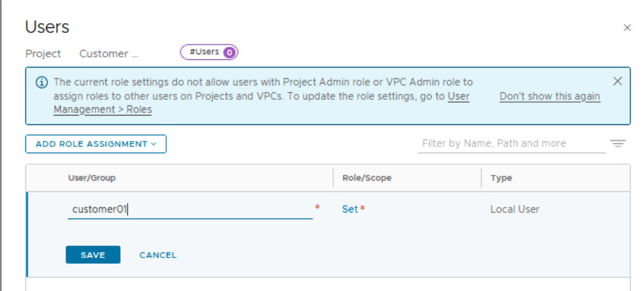The height and width of the screenshot is (291, 644).
Task: Click the column divider before Type
Action: pyautogui.click(x=482, y=178)
